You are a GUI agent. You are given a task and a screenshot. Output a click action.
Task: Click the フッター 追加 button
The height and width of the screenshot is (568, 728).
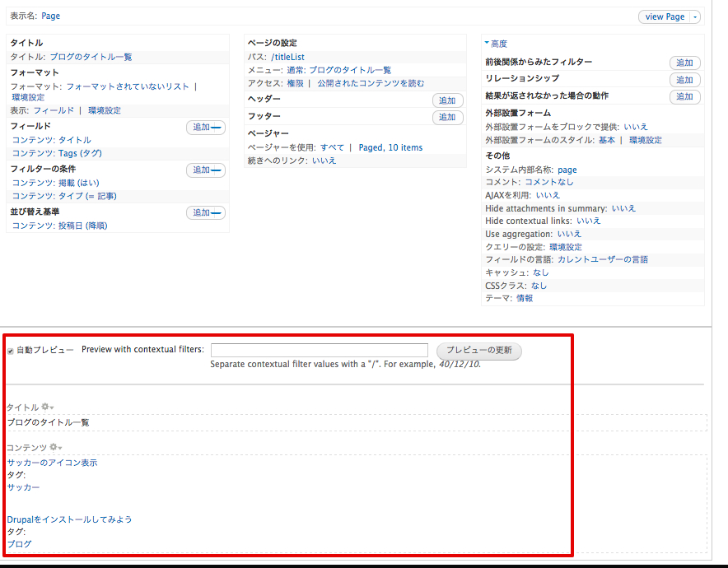point(447,117)
